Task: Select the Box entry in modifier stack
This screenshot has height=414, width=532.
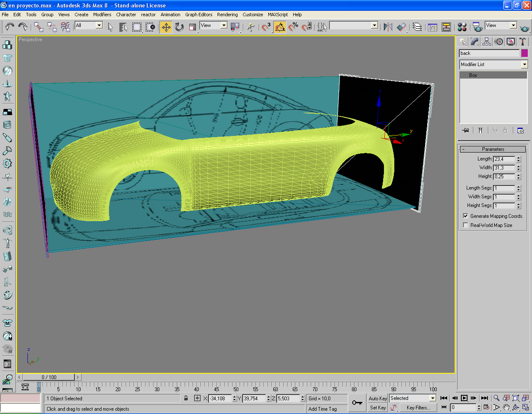Action: coord(493,75)
